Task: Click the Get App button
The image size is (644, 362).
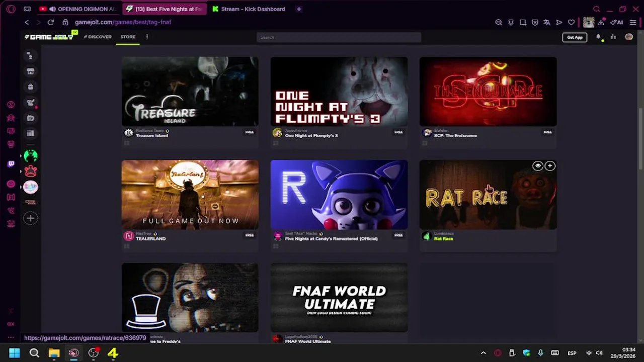Action: click(x=575, y=37)
